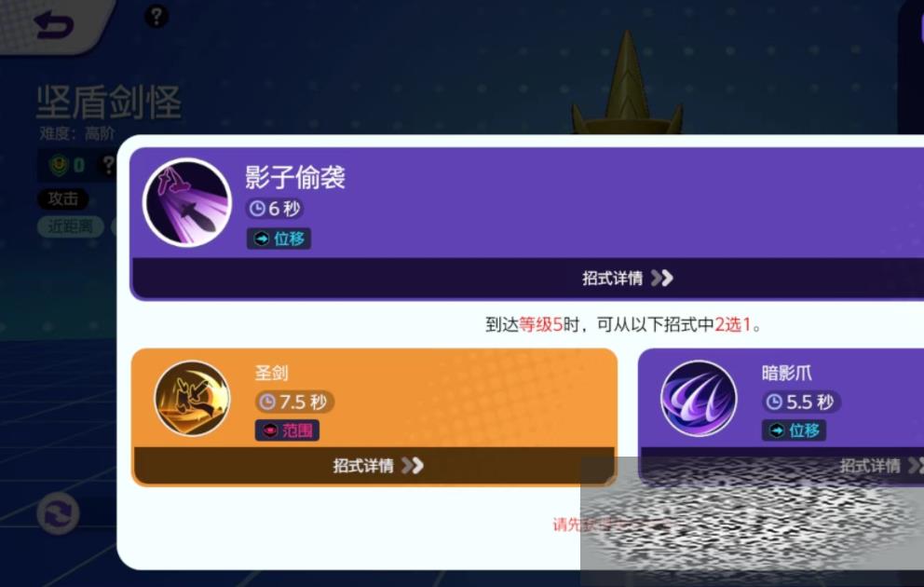This screenshot has height=587, width=924.
Task: Tap the back arrow icon
Action: coord(54,25)
